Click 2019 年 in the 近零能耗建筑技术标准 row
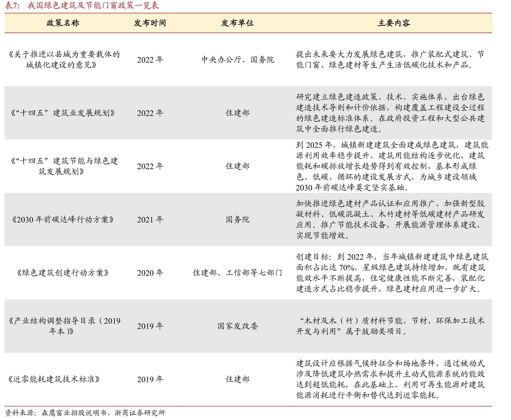The width and height of the screenshot is (511, 420). click(150, 379)
